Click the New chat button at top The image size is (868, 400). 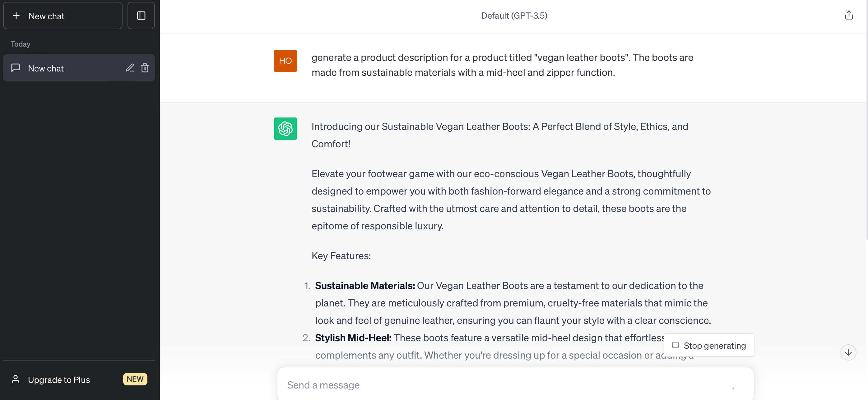pyautogui.click(x=63, y=16)
